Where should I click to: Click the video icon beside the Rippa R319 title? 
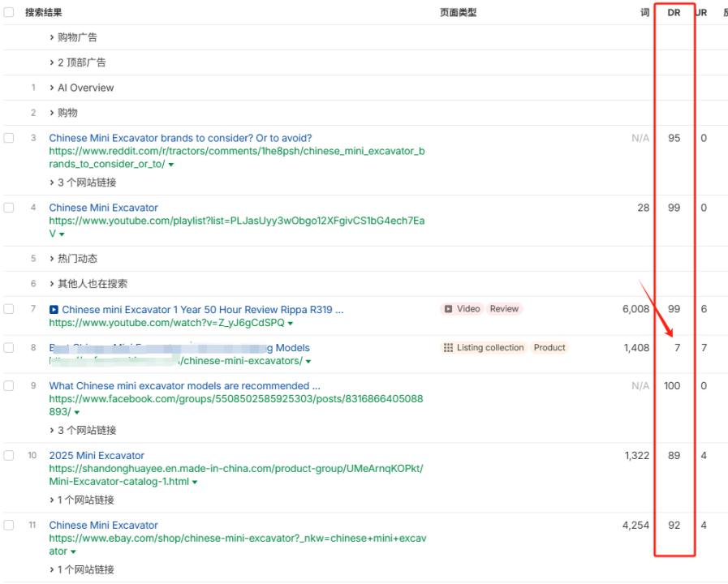(54, 309)
